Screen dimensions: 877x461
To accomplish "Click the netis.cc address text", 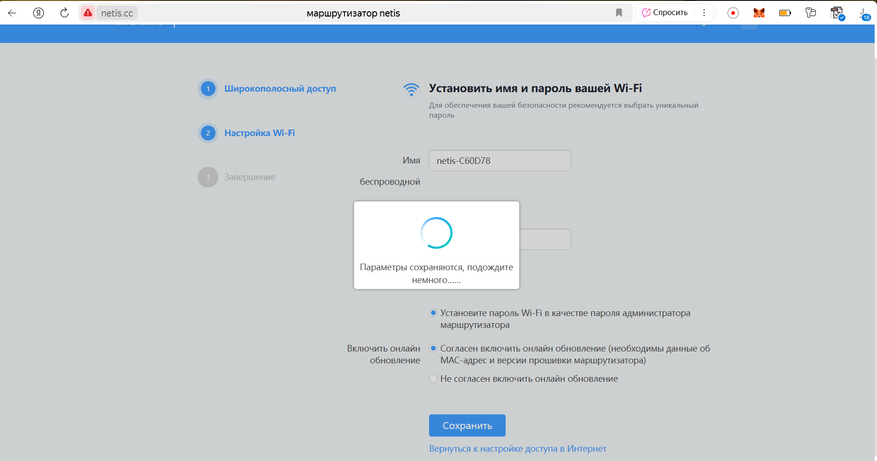I will [117, 13].
